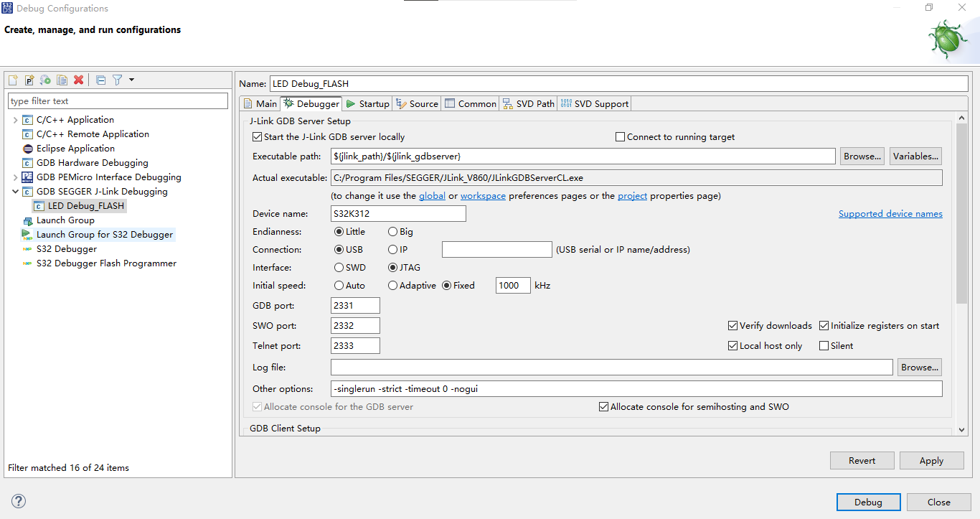Select Adaptive initial speed radio button
The image size is (980, 519).
393,286
